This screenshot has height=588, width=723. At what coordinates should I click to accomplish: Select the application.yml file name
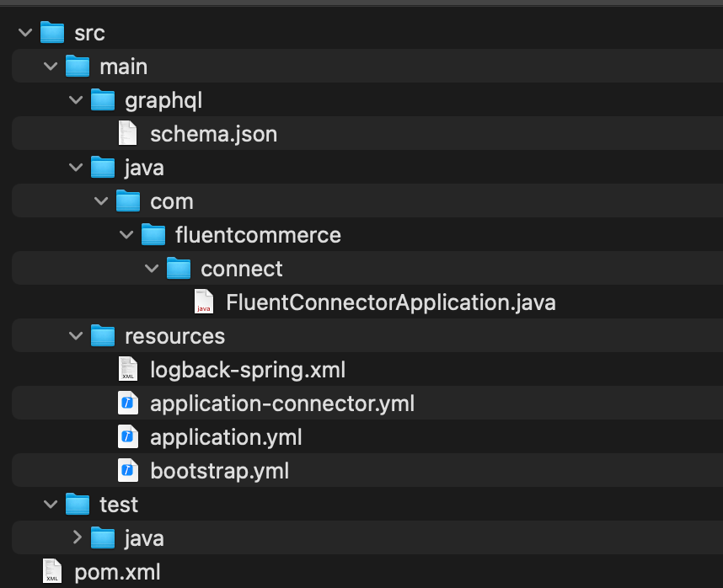[x=227, y=437]
